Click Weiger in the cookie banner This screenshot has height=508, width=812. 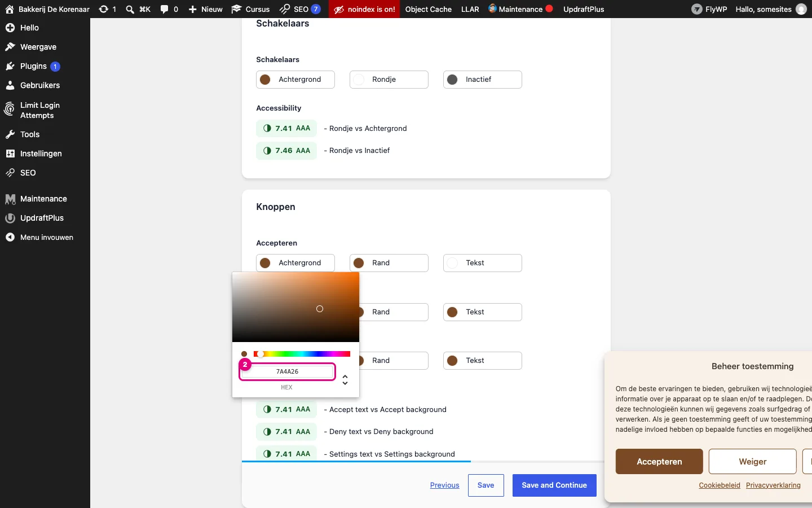coord(753,462)
